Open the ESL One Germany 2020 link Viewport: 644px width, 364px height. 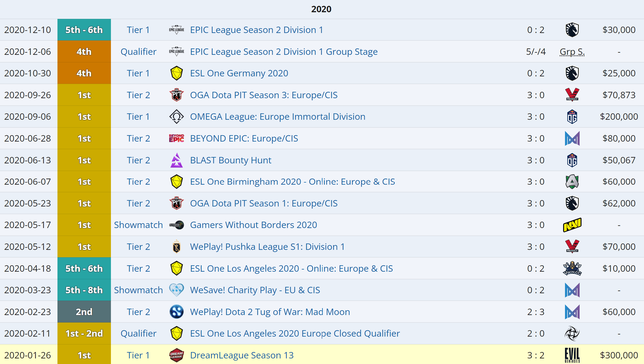239,73
